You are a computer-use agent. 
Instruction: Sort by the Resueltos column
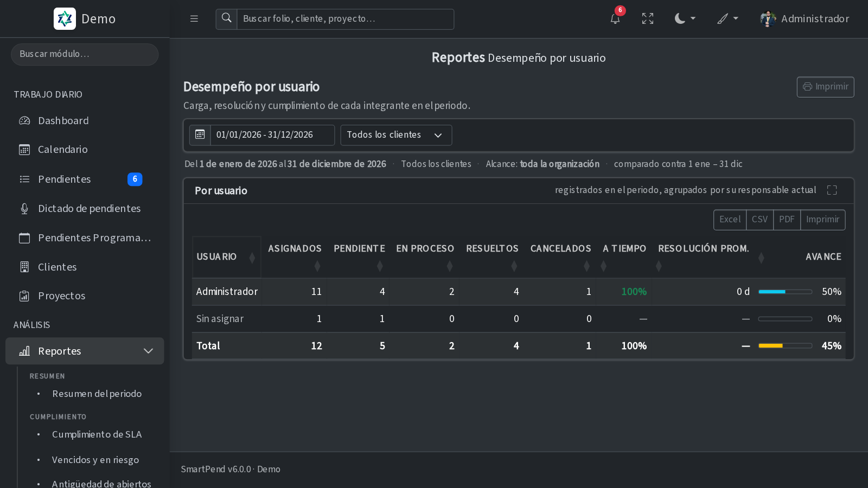coord(492,257)
